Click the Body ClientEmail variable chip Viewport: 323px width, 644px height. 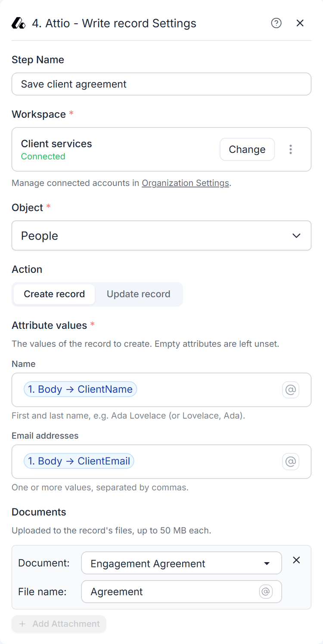click(x=79, y=461)
